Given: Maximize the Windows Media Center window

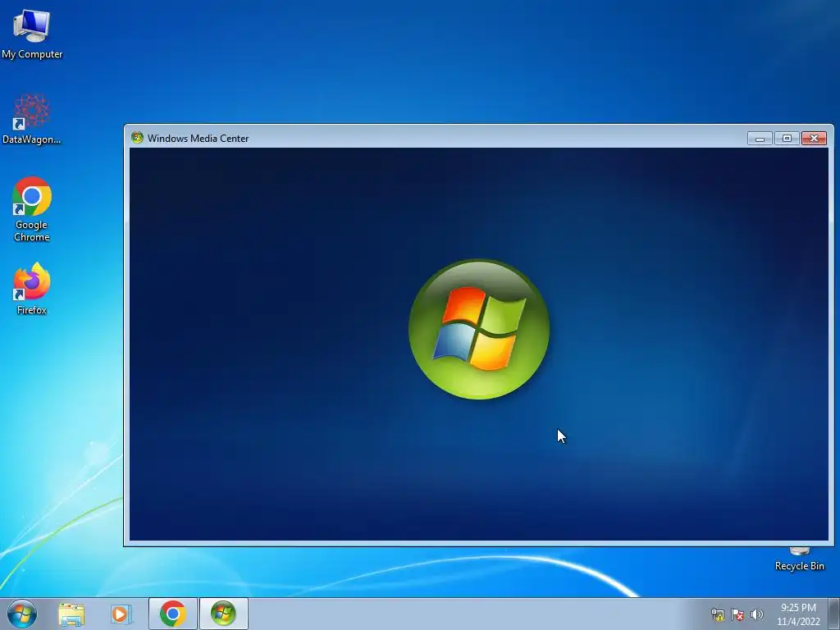Looking at the screenshot, I should pyautogui.click(x=787, y=138).
